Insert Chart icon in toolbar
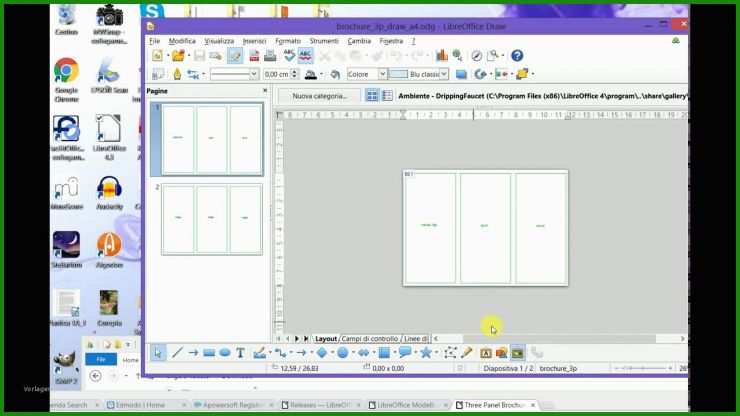This screenshot has width=740, height=416. (442, 56)
